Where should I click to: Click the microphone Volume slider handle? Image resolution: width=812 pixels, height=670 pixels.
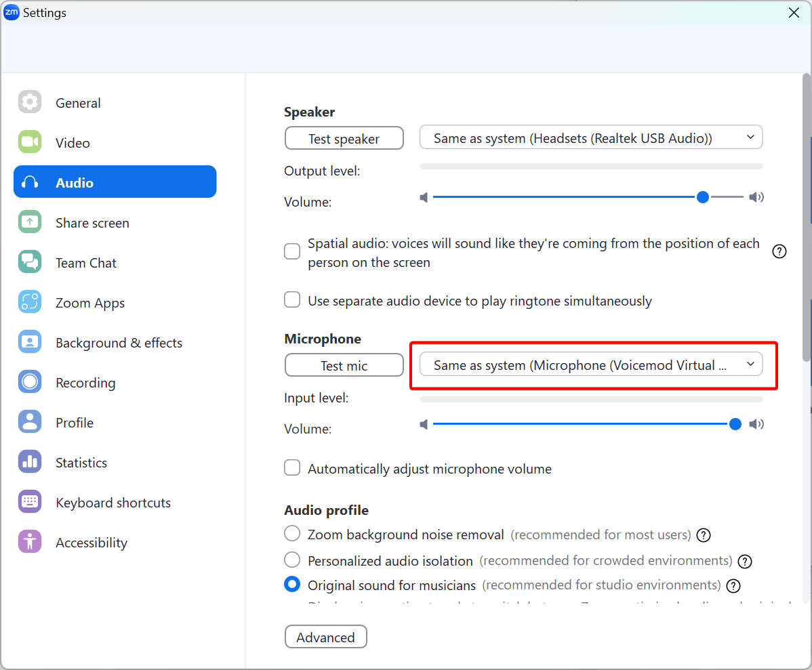pyautogui.click(x=735, y=425)
